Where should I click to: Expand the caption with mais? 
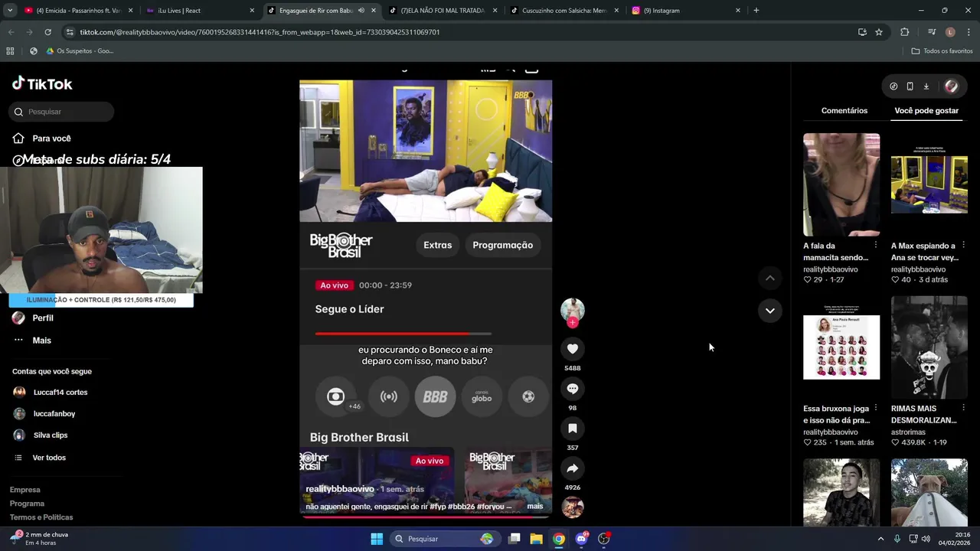coord(535,506)
